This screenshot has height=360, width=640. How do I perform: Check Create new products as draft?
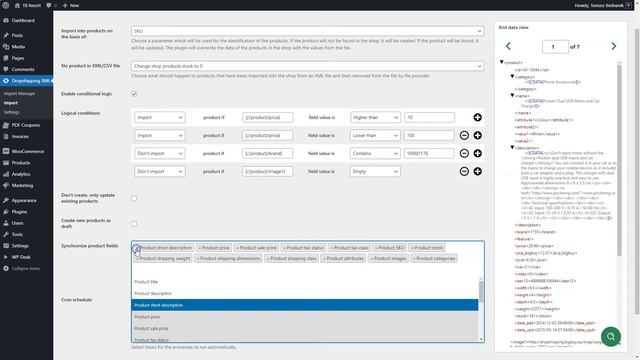coord(134,224)
